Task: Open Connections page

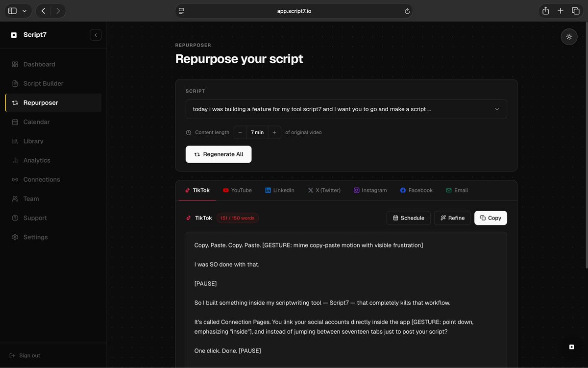Action: pos(53,179)
